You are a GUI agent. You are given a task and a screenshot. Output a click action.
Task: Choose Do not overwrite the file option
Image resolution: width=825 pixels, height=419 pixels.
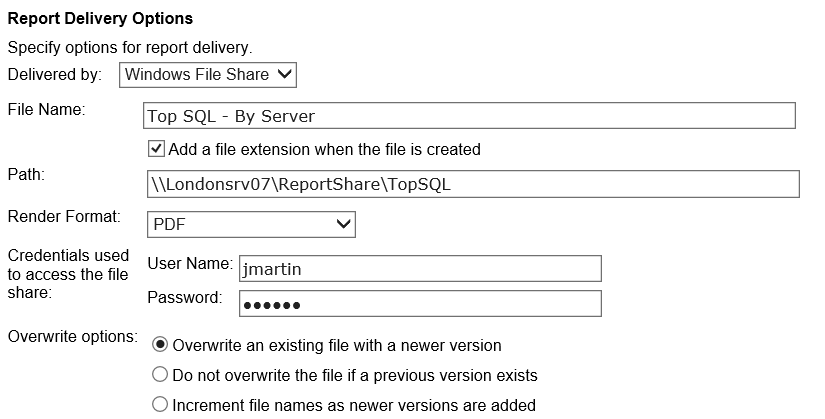coord(159,375)
